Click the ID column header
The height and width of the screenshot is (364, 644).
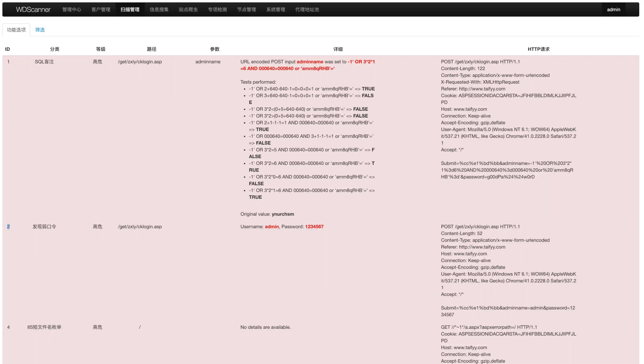click(7, 49)
